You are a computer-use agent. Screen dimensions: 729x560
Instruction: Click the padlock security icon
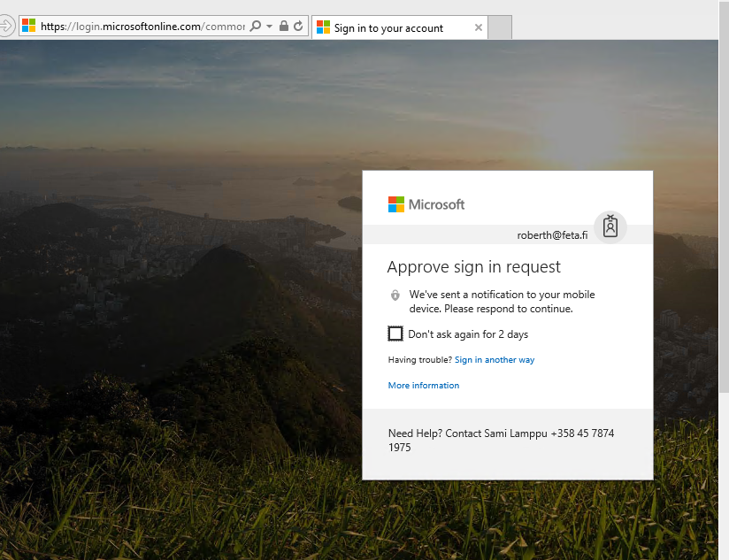[x=284, y=26]
